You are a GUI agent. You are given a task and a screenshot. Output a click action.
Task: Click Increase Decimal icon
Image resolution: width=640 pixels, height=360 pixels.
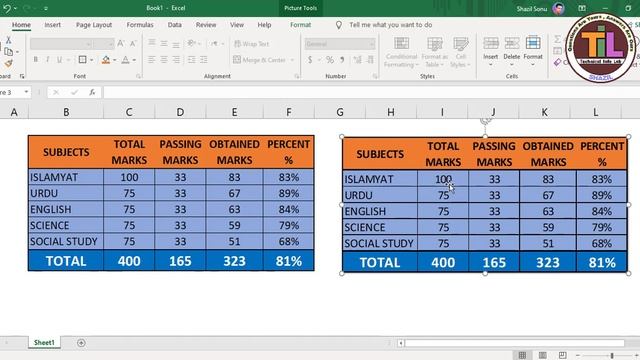click(358, 60)
